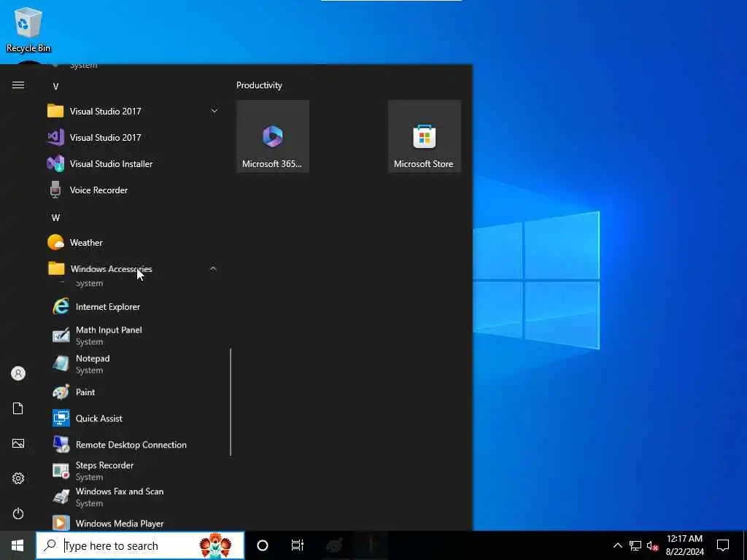Open the user account icon
The width and height of the screenshot is (747, 560).
18,373
